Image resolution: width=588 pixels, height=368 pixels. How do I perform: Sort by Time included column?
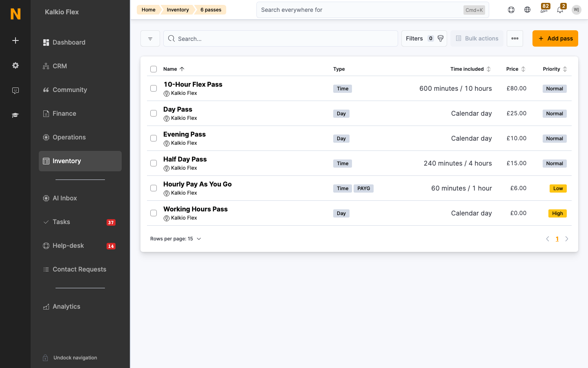click(470, 69)
